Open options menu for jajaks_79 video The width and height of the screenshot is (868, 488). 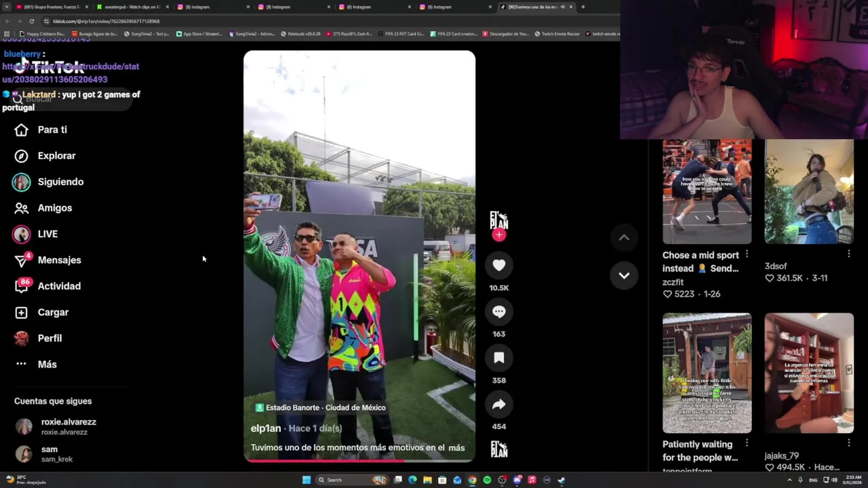tap(849, 443)
